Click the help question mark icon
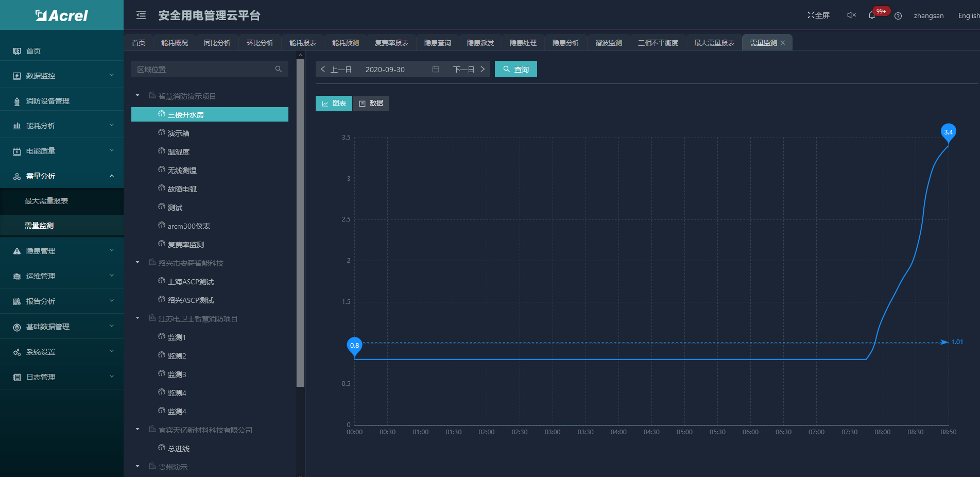Image resolution: width=980 pixels, height=477 pixels. point(898,16)
